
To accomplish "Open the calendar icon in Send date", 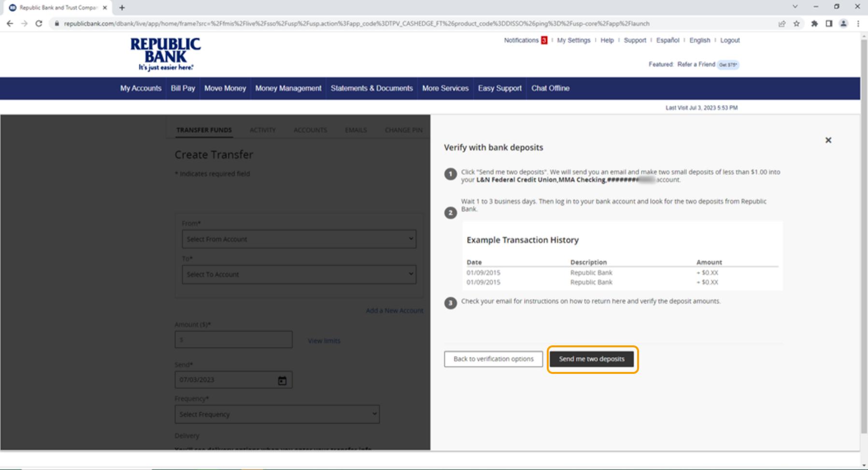I will pyautogui.click(x=282, y=381).
